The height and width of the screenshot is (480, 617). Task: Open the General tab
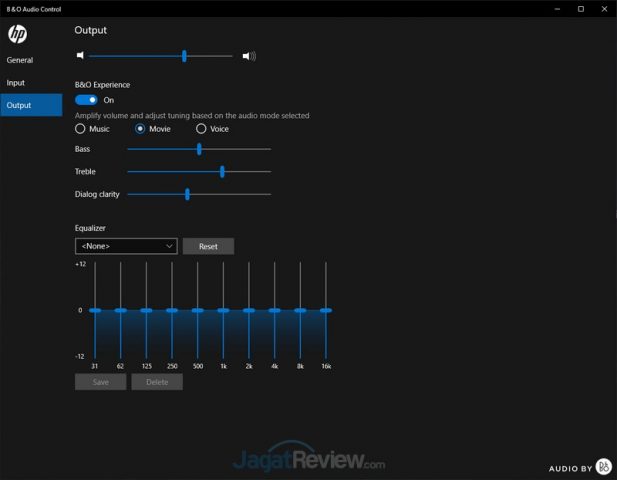(x=20, y=60)
